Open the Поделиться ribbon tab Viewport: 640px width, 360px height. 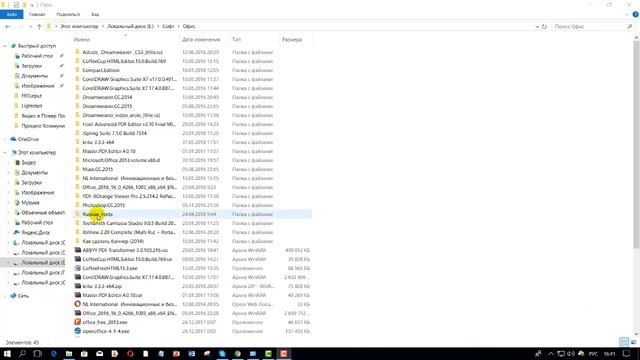click(68, 14)
